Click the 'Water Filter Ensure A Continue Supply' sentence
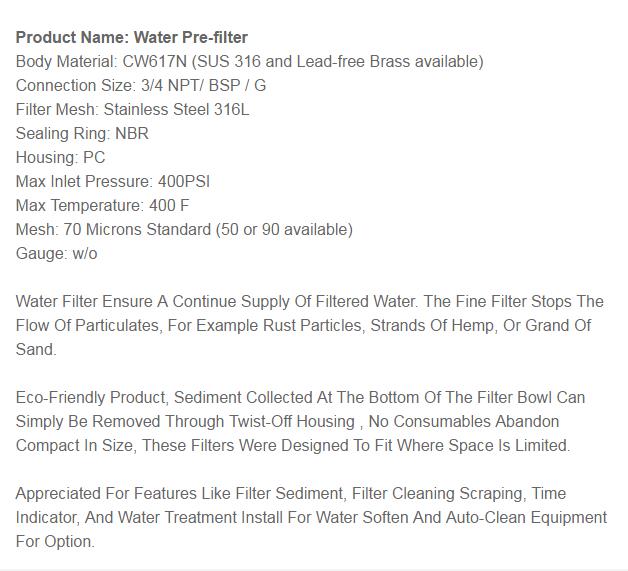This screenshot has height=571, width=628. pyautogui.click(x=217, y=302)
